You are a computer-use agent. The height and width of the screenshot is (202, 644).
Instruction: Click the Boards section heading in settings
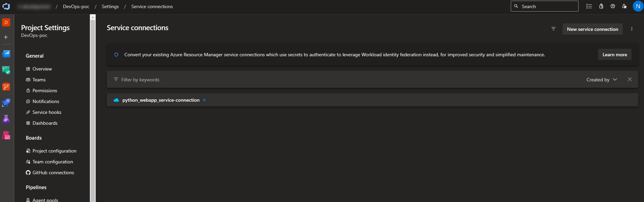[x=34, y=138]
